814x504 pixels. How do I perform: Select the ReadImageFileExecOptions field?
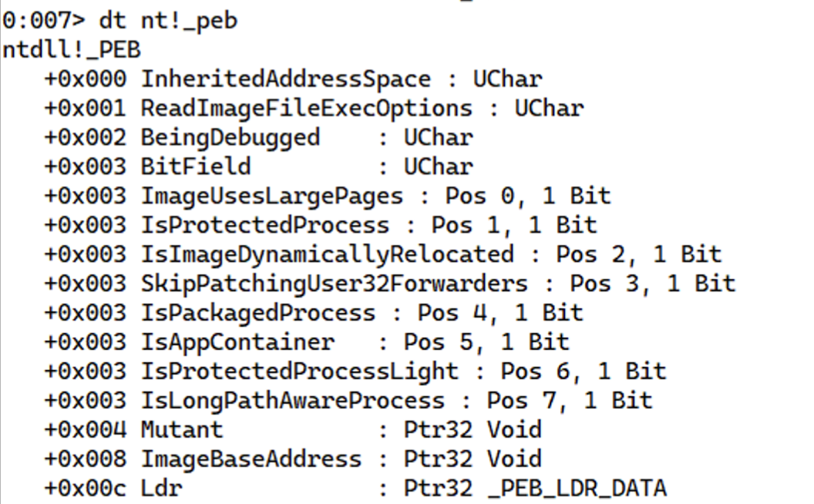(306, 109)
